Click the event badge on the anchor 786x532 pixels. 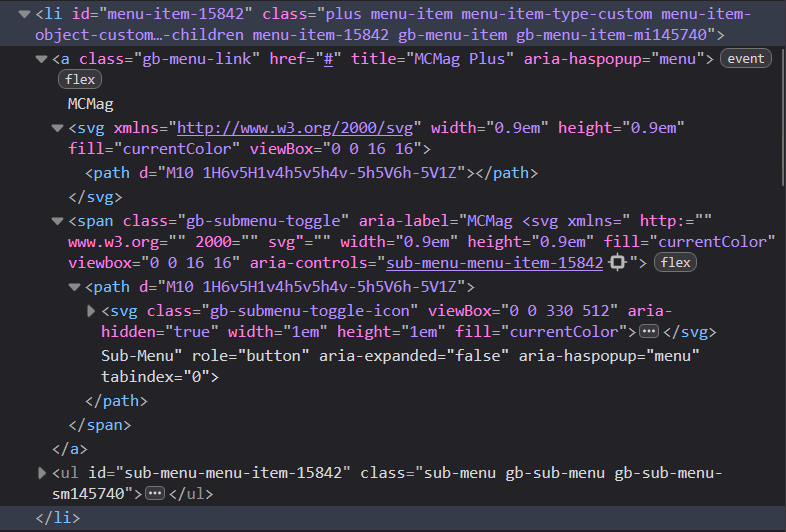point(745,59)
